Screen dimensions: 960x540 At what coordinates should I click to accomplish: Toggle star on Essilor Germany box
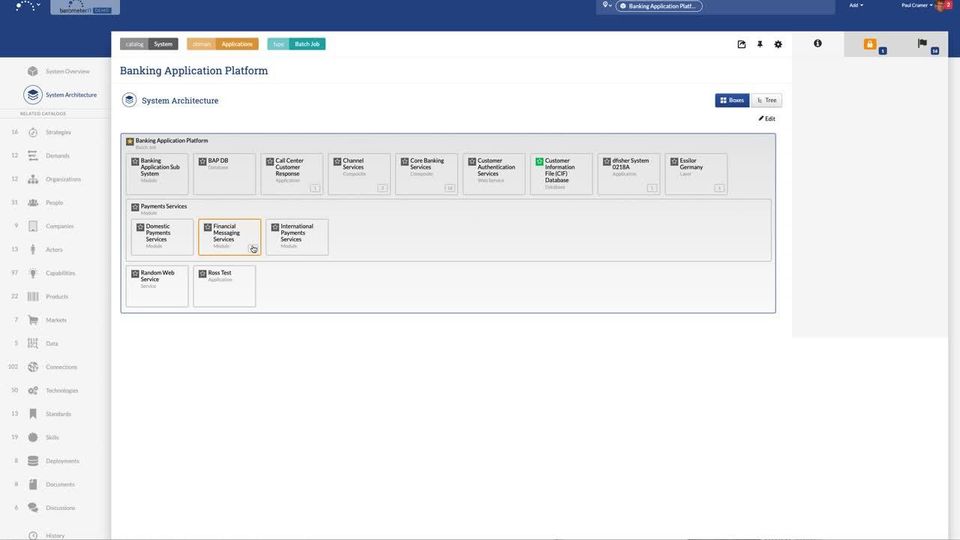coord(674,162)
